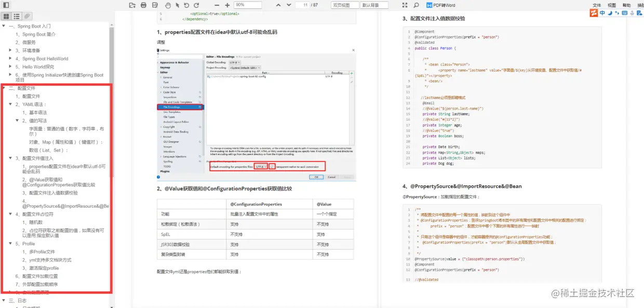The height and width of the screenshot is (308, 644).
Task: Open outline entry 1、随机数
Action: tap(33, 222)
